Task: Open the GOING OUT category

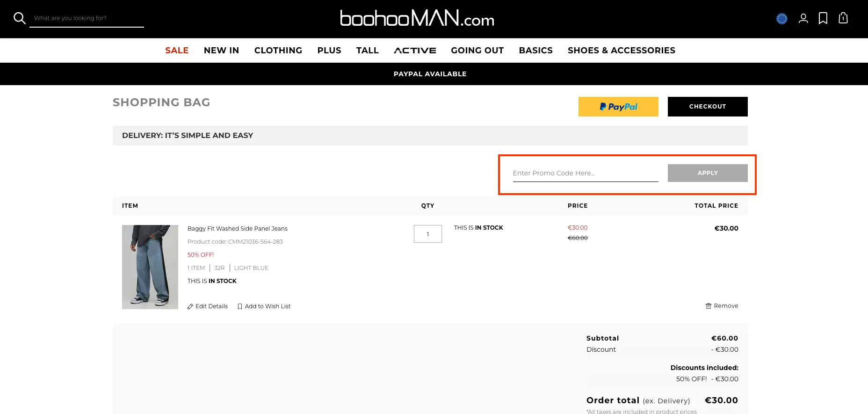Action: point(477,50)
